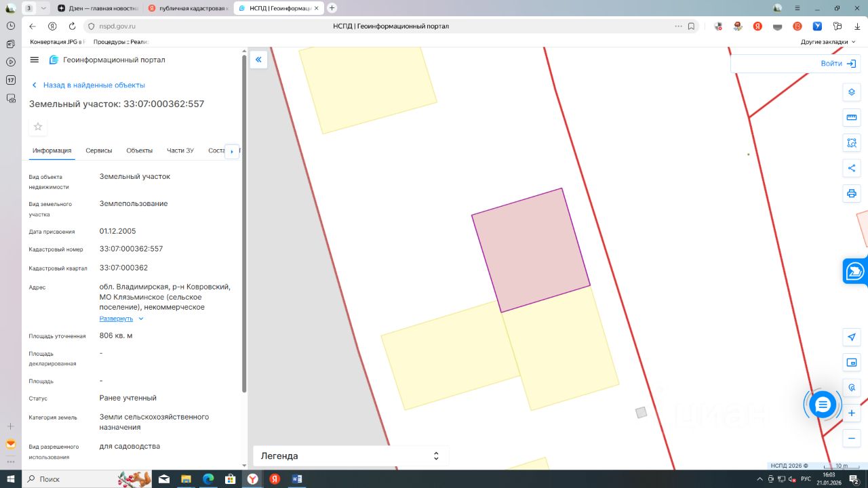Switch to the Информация tab
Screen dimensions: 868x488
(52, 150)
